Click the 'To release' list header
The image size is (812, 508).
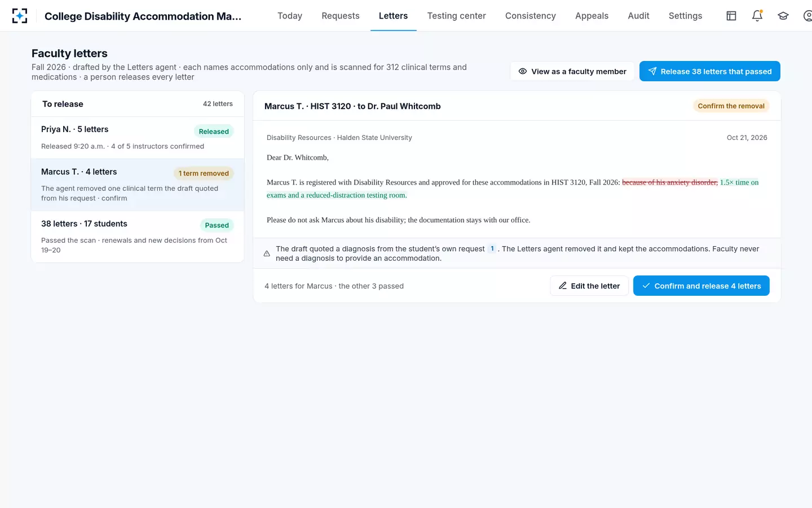tap(63, 104)
